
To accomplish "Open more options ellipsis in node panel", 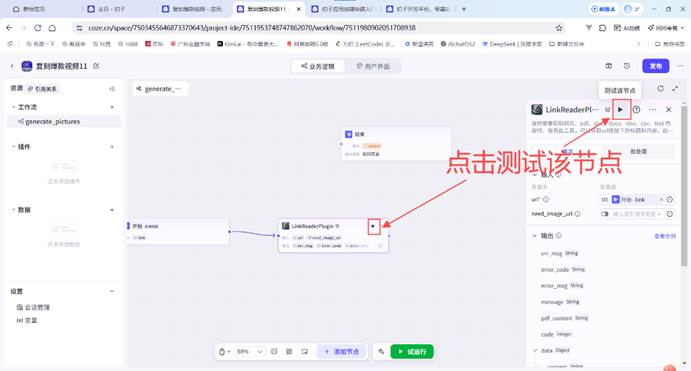I will pos(653,109).
